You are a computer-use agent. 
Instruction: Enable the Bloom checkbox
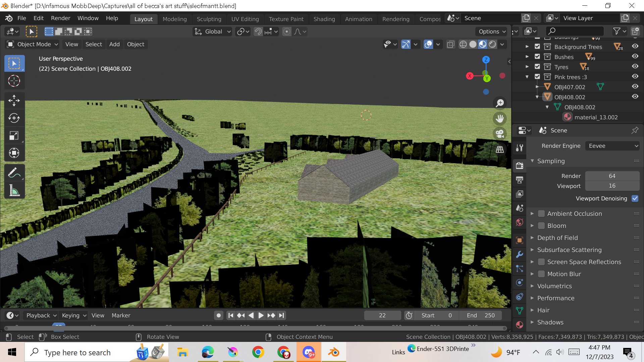(541, 226)
